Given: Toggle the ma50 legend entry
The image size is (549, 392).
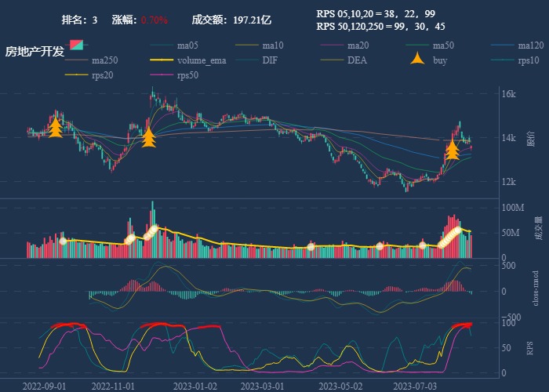Looking at the screenshot, I should [x=443, y=45].
